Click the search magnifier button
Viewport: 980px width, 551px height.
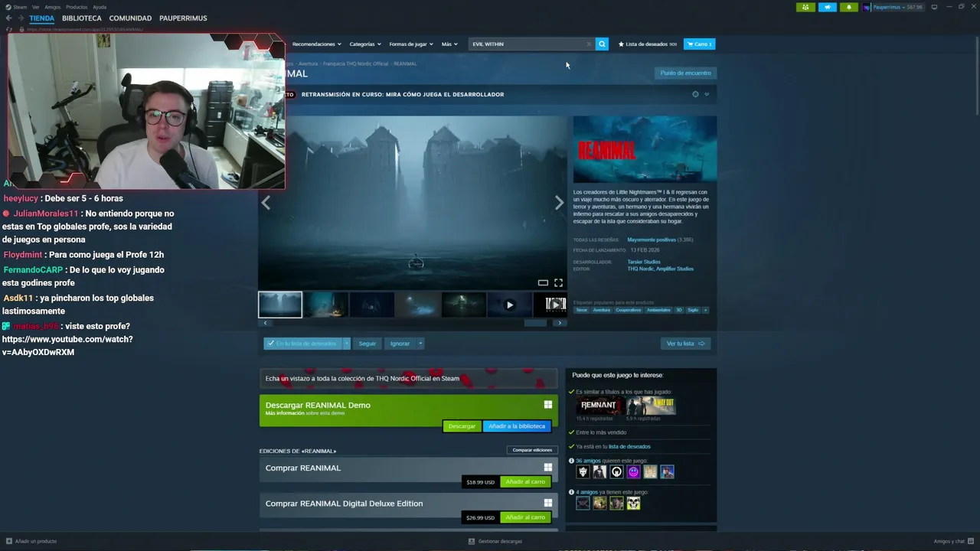click(602, 44)
